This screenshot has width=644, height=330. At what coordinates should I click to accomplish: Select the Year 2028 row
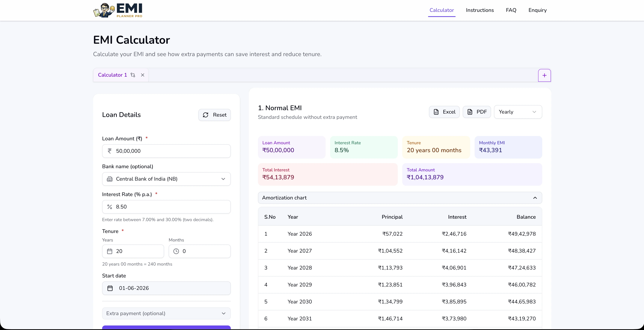coord(400,268)
